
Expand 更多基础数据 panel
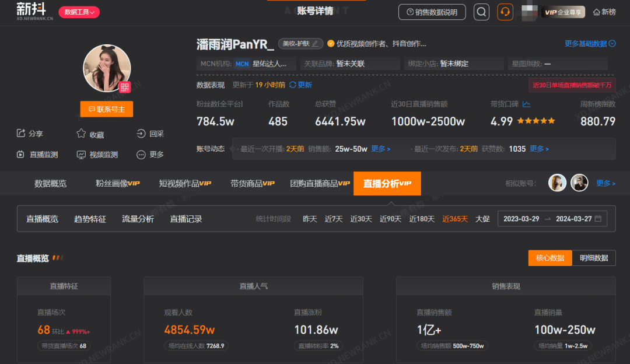coord(590,44)
